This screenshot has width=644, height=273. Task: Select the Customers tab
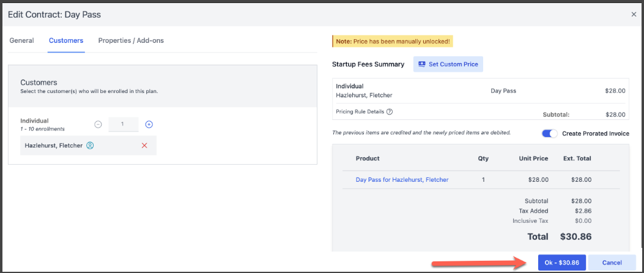[66, 40]
